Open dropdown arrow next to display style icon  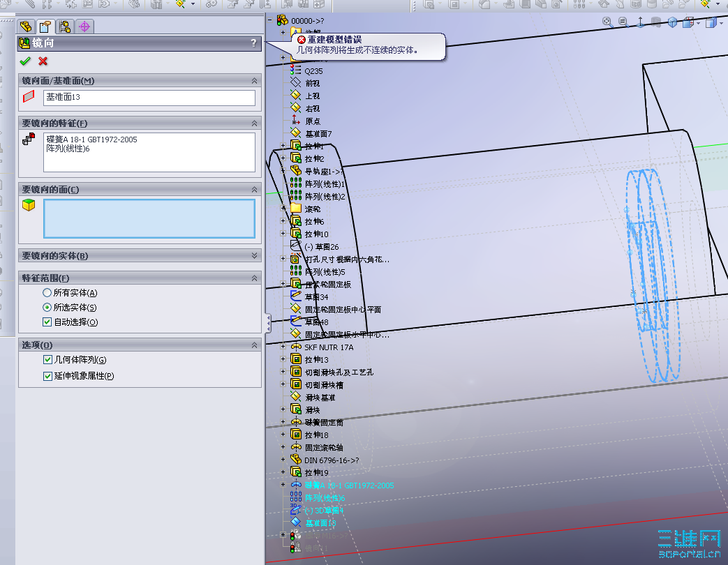721,23
